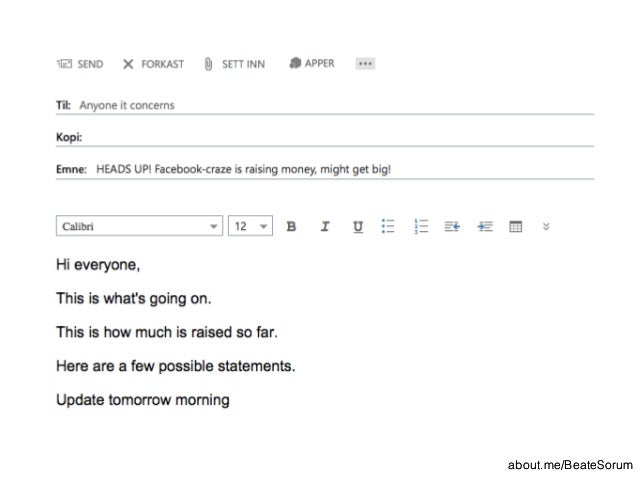Click the line 'Update tomorrow morning'
This screenshot has height=479, width=638.
[143, 400]
